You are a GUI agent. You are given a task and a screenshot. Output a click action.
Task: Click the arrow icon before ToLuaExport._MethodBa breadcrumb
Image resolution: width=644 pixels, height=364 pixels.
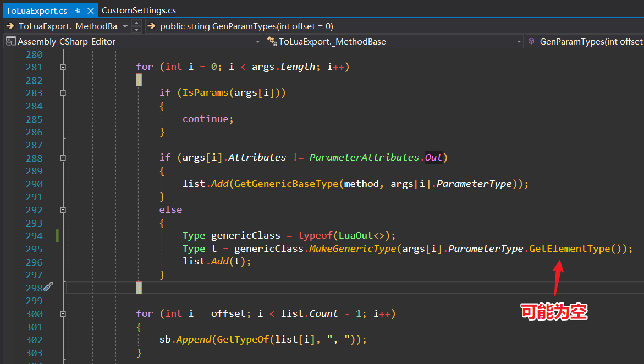(10, 26)
